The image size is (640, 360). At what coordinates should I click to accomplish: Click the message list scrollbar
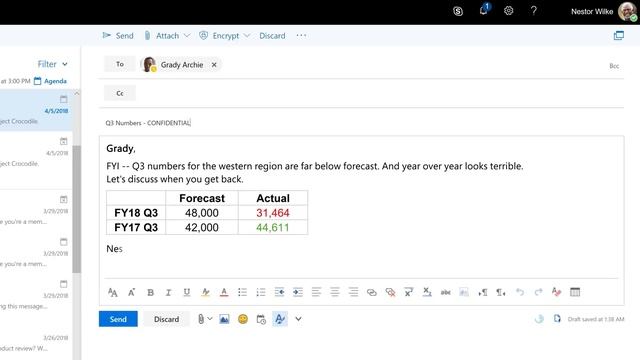[x=76, y=208]
